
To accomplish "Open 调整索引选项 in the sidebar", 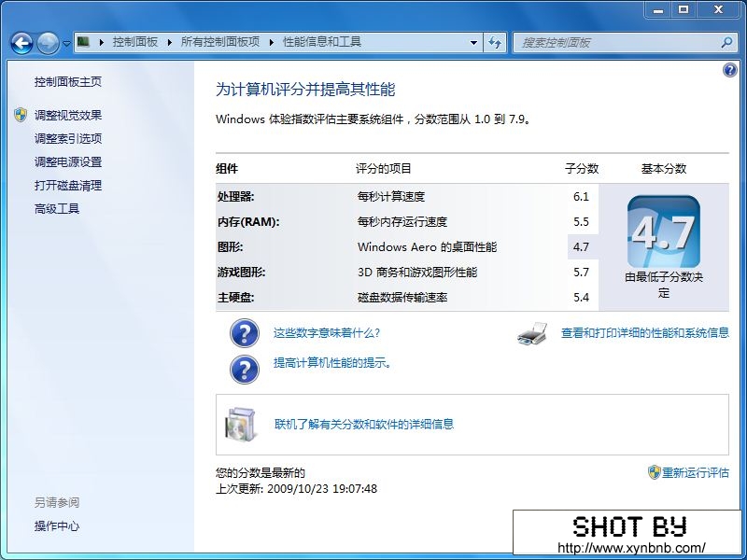I will coord(67,138).
